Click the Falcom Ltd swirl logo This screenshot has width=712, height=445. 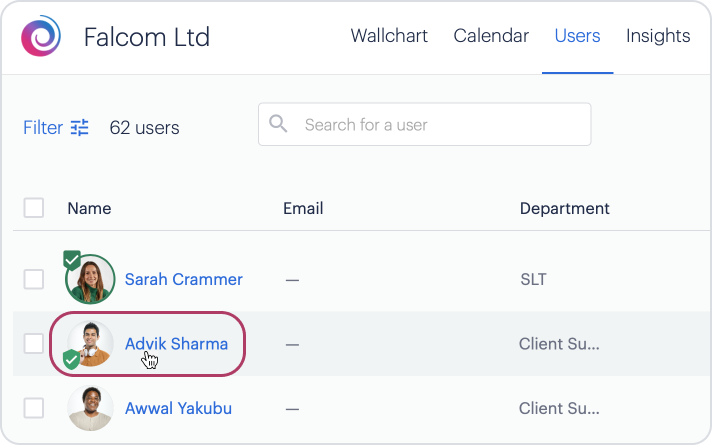tap(41, 37)
